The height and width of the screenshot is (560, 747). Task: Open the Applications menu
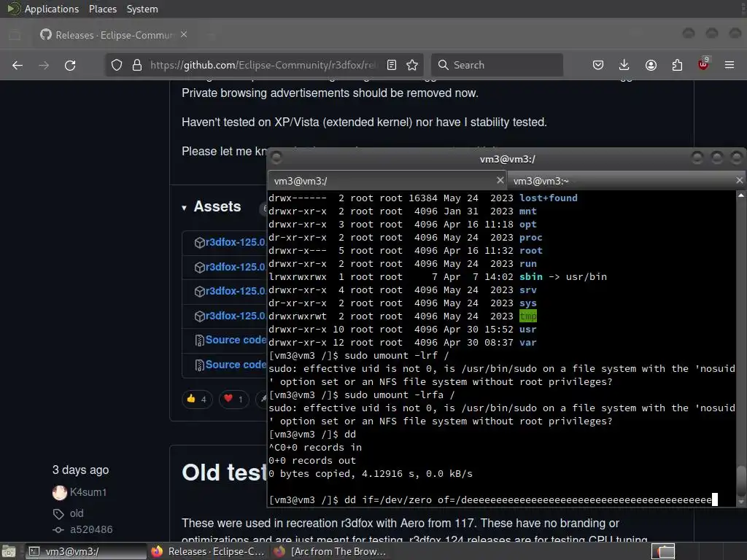(x=52, y=9)
